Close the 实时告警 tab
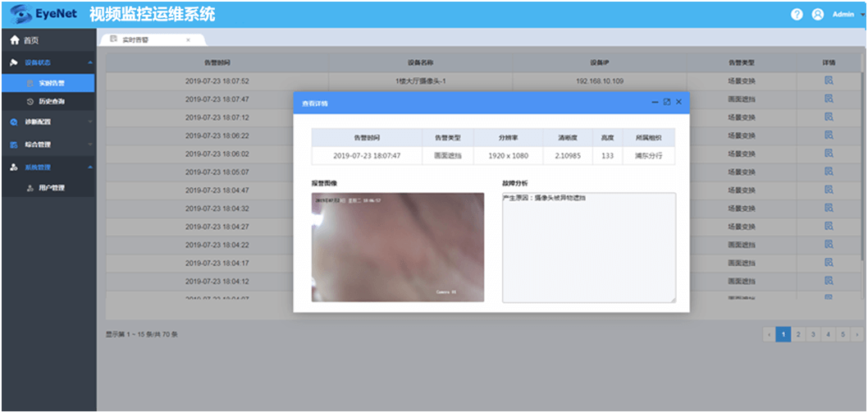This screenshot has width=868, height=413. (x=188, y=39)
